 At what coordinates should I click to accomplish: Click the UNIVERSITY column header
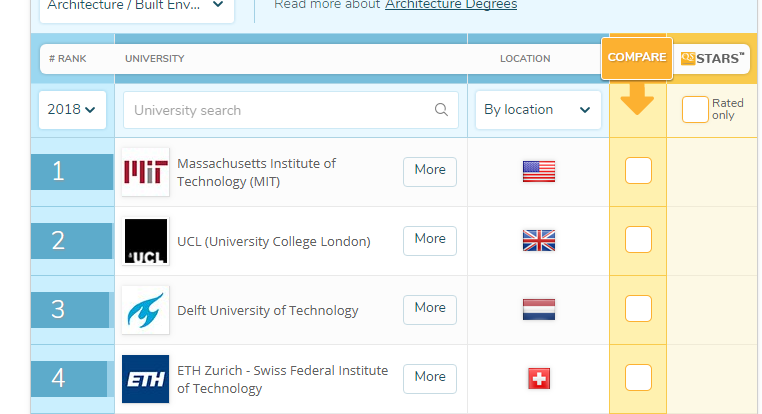click(155, 59)
